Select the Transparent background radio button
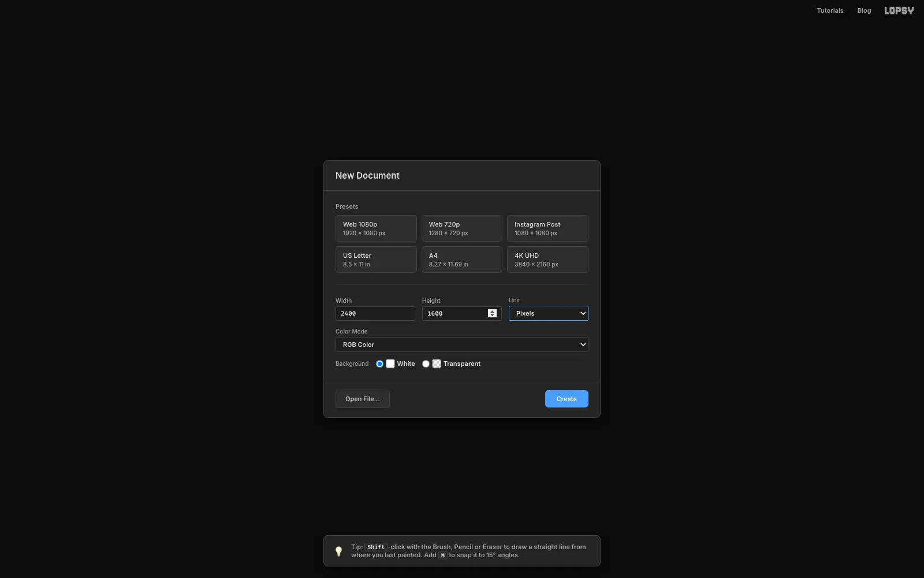The height and width of the screenshot is (578, 924). pyautogui.click(x=426, y=364)
